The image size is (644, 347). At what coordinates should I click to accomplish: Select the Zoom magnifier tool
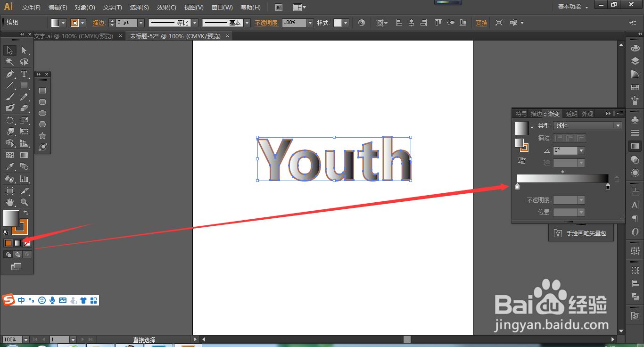(x=24, y=202)
